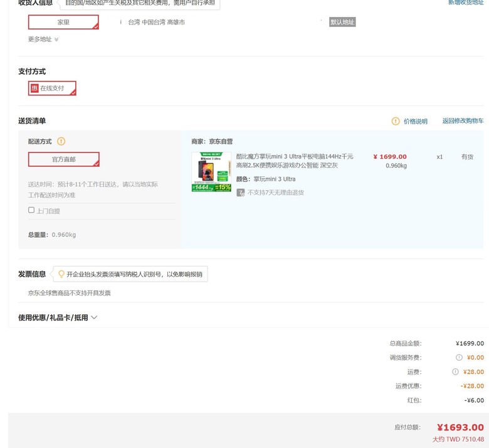This screenshot has width=489, height=448.
Task: Click the 京东全球售商品不支持开具发票 text
Action: (69, 293)
